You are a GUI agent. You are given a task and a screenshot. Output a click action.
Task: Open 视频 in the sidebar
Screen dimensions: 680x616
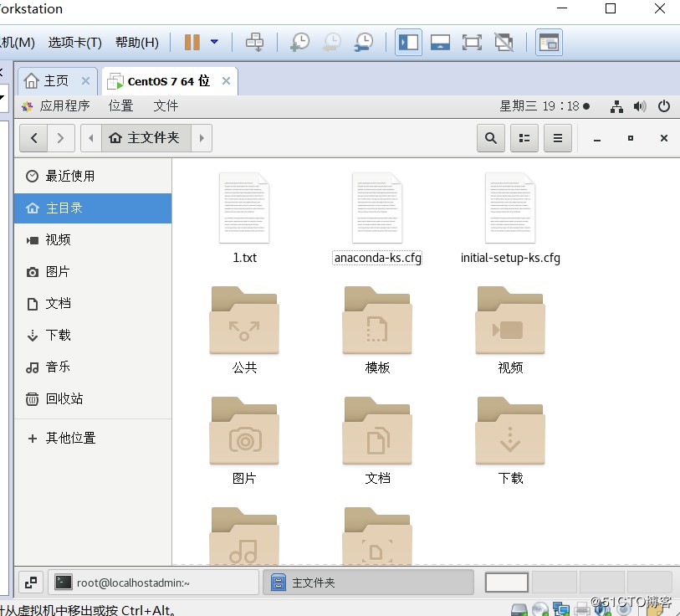coord(93,240)
